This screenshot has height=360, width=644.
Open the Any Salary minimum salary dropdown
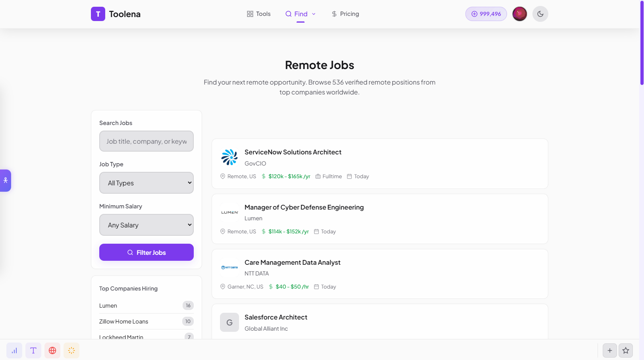(147, 225)
